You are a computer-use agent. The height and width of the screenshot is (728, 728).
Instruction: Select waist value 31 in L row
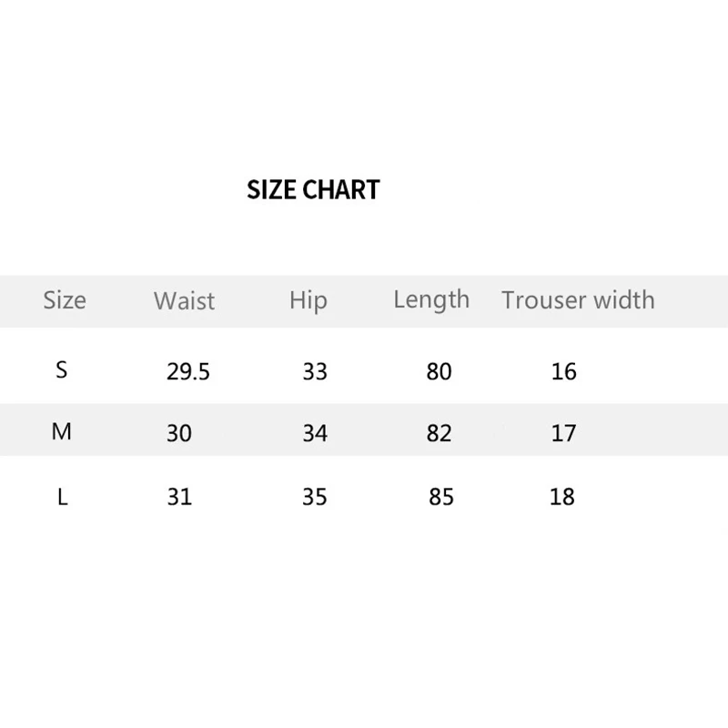tap(179, 497)
